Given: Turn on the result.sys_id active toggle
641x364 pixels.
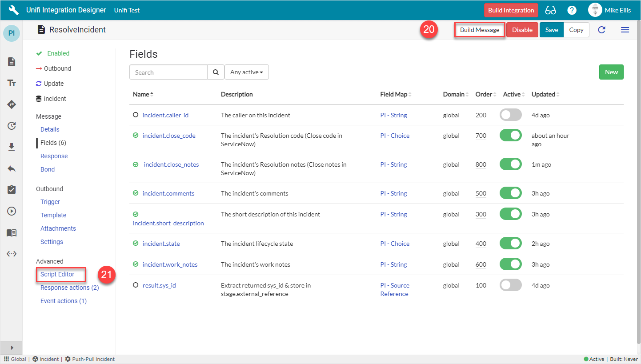Looking at the screenshot, I should [510, 285].
